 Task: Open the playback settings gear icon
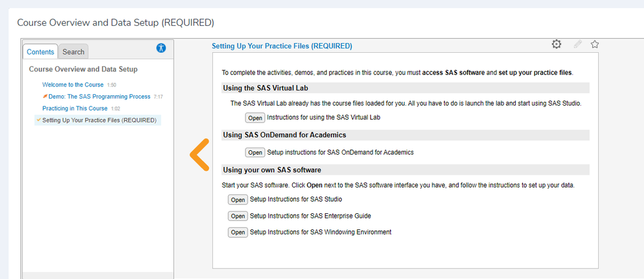[x=556, y=44]
